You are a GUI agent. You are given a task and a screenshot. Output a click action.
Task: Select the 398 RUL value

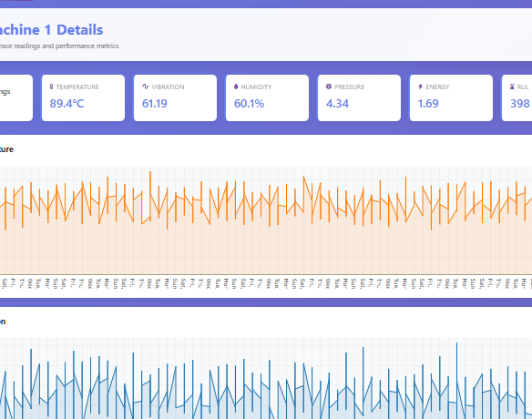[520, 104]
